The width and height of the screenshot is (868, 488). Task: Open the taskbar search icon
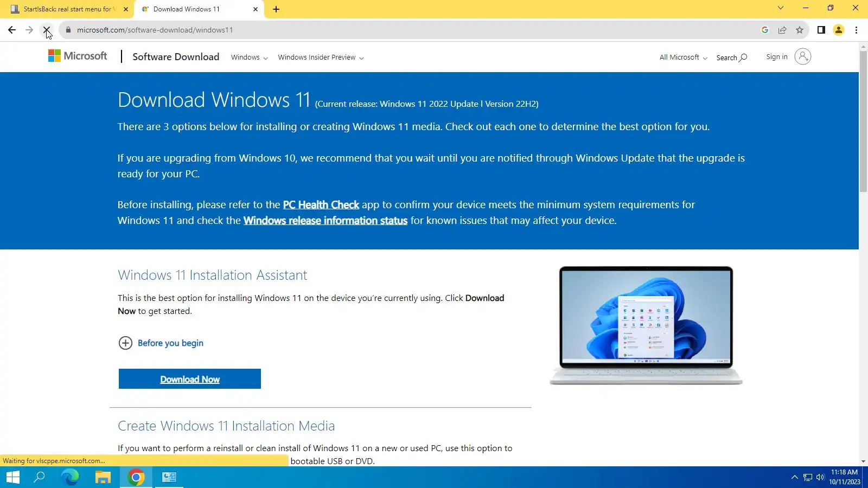tap(39, 477)
